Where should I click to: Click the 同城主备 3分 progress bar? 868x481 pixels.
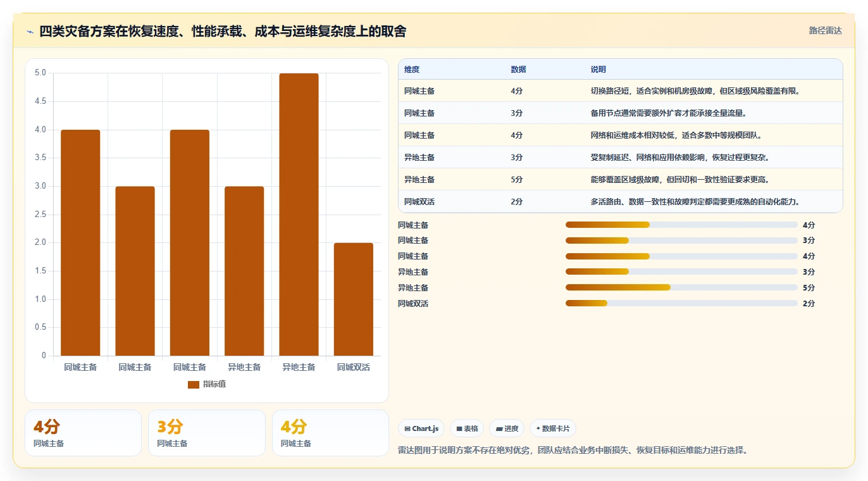681,240
